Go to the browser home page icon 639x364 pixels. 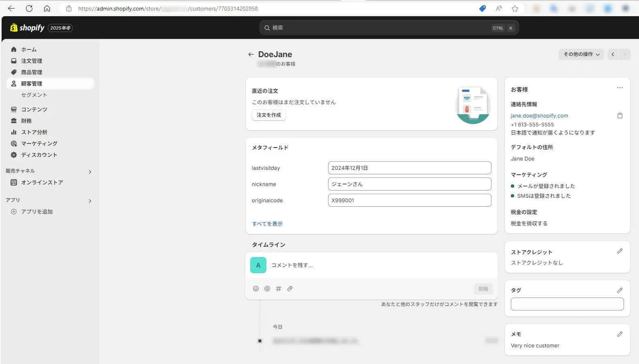(47, 8)
